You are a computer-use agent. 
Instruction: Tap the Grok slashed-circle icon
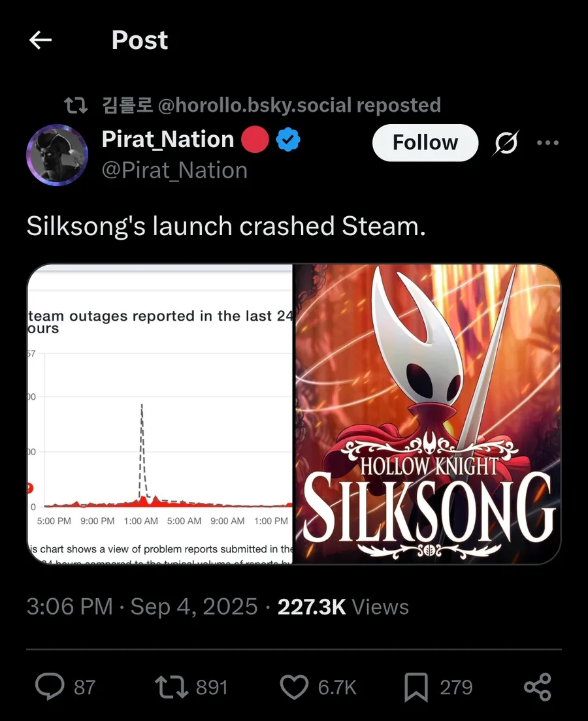506,143
